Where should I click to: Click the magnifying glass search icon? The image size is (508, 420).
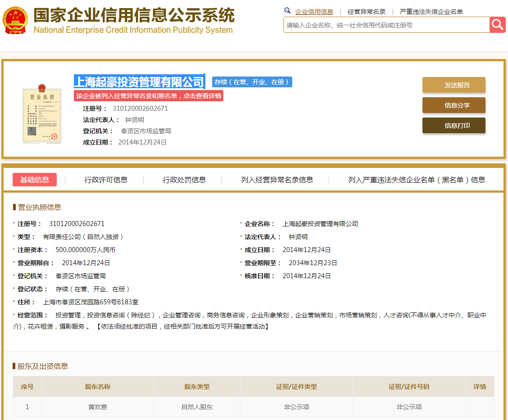[497, 25]
